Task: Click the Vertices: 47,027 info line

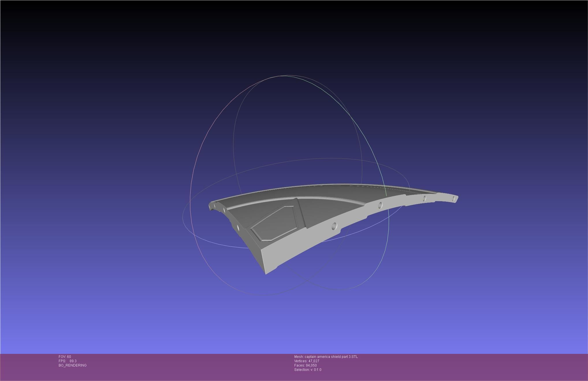Action: (x=307, y=361)
